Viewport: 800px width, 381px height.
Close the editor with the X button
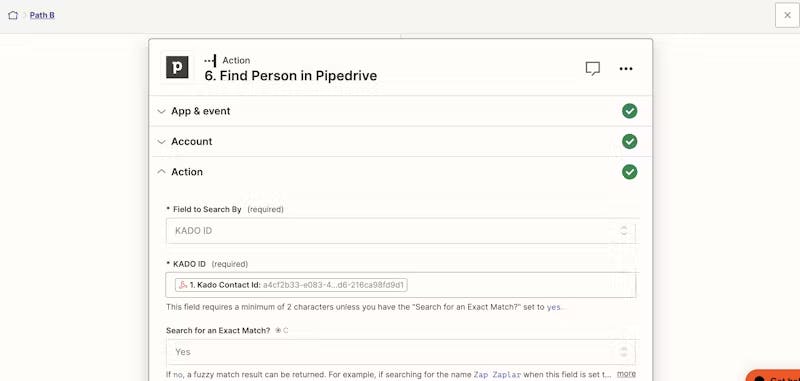(787, 15)
